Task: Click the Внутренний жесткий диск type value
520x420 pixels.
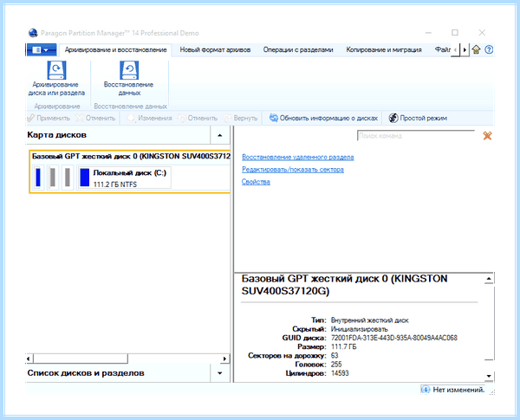Action: [x=370, y=320]
